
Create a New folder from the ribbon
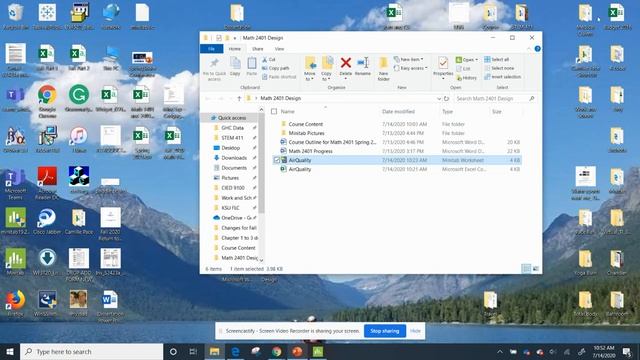(383, 69)
